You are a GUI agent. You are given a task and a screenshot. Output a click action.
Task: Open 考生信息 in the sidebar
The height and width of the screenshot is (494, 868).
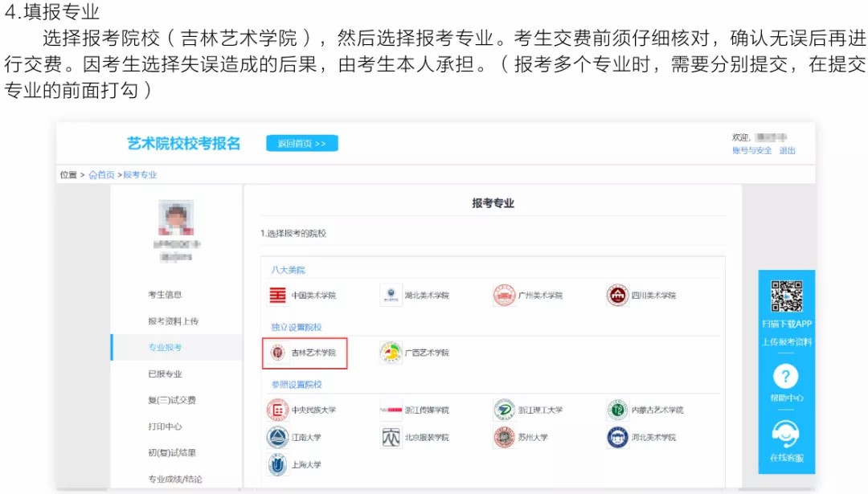(165, 295)
